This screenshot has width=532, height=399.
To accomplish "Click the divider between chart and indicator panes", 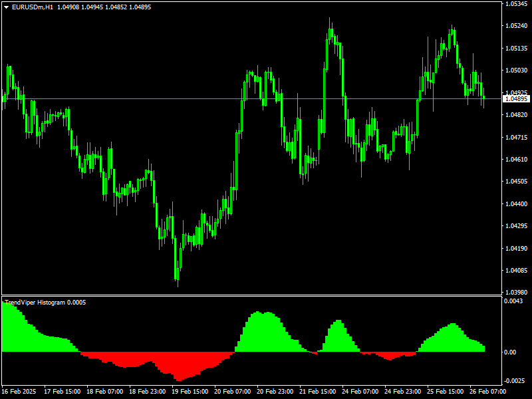I will pos(266,295).
